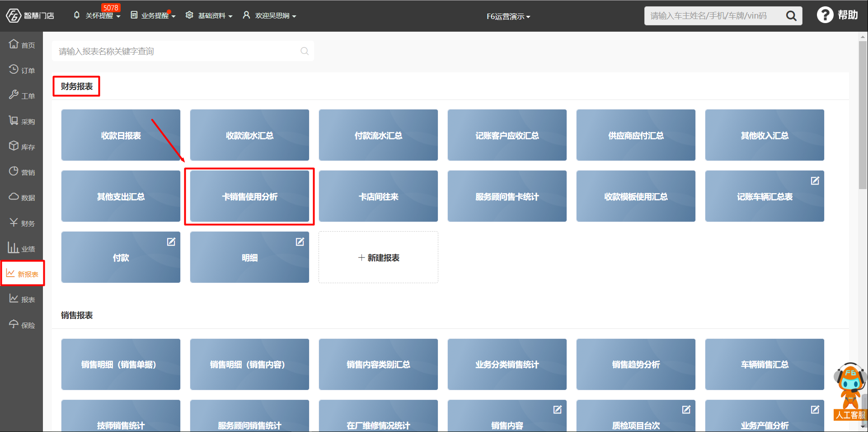This screenshot has height=432, width=868.
Task: Edit the 记账车辆汇总表 card via pencil icon
Action: [x=815, y=180]
